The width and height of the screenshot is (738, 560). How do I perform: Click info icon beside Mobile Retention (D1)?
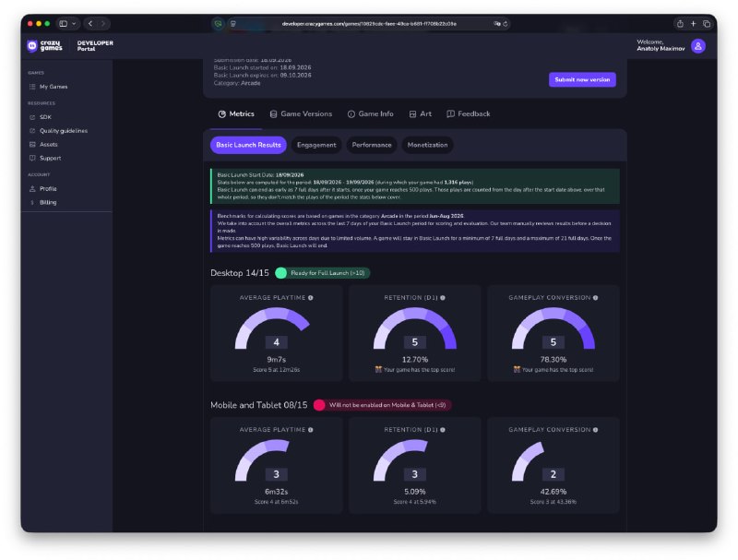pyautogui.click(x=443, y=430)
